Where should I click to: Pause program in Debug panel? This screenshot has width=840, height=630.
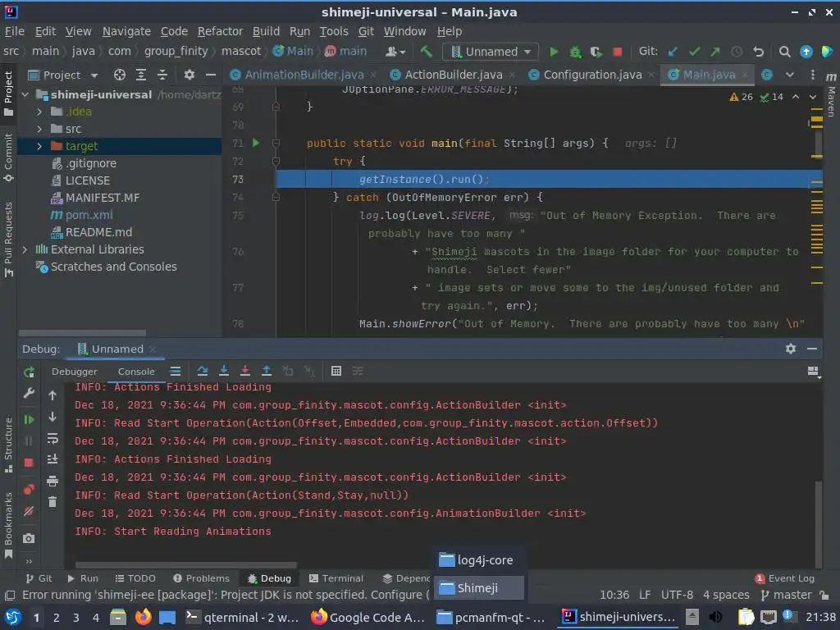29,441
